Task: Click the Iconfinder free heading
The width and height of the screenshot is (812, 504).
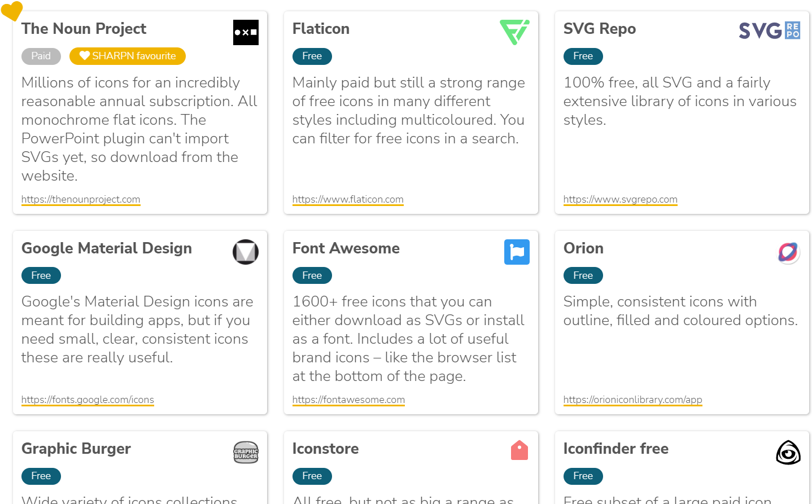Action: [x=616, y=449]
